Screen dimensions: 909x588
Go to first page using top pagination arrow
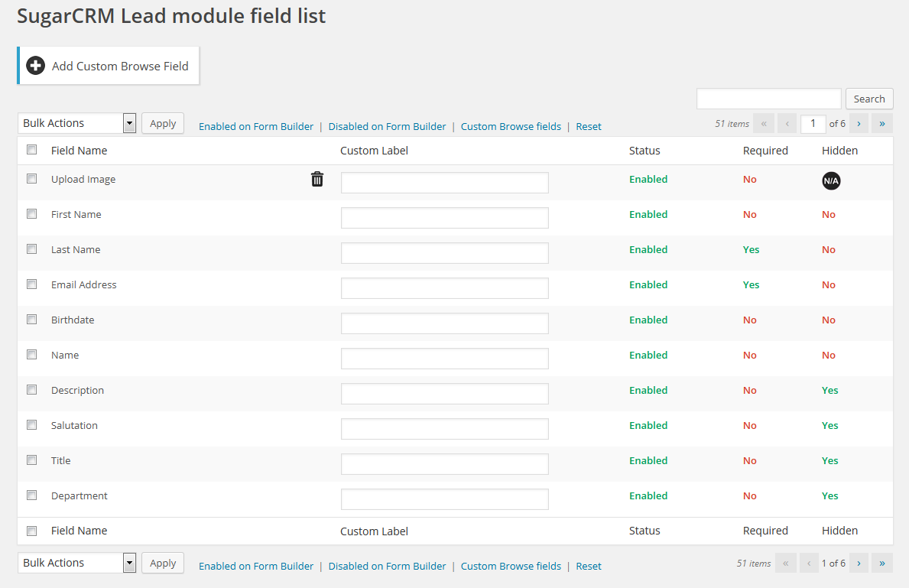click(x=764, y=124)
